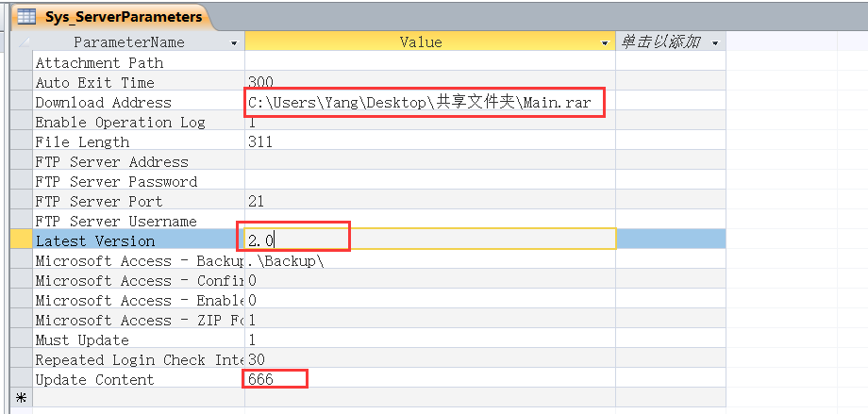Click the row selector for Attachment Path
The width and height of the screenshot is (868, 414).
(22, 62)
